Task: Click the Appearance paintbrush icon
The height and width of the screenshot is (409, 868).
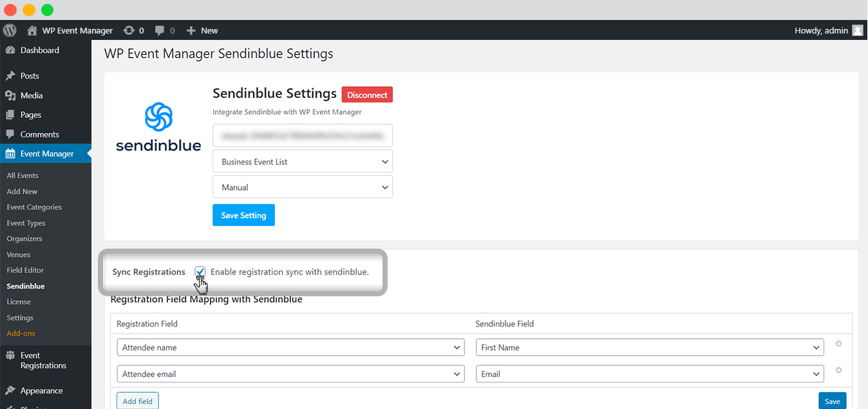Action: (x=10, y=391)
